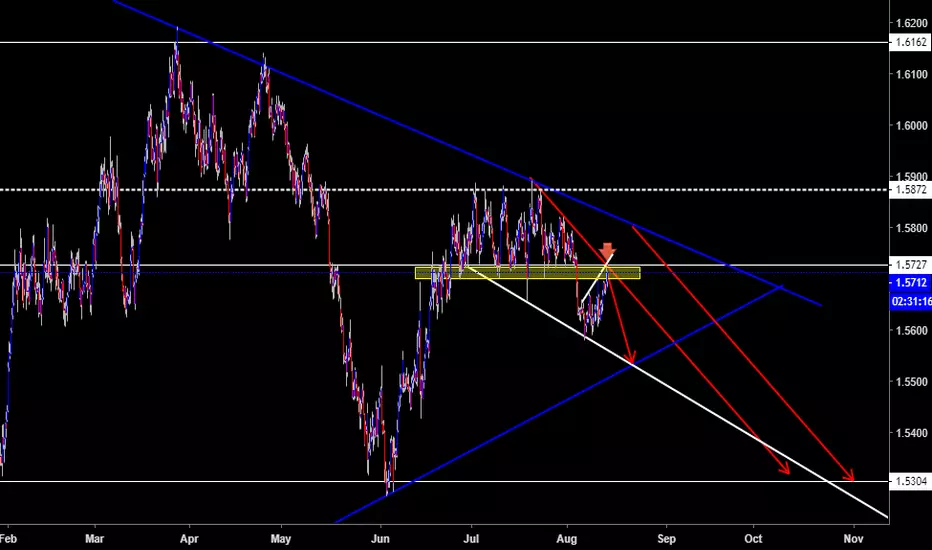This screenshot has height=550, width=932.
Task: Click the Jun label on the time axis
Action: [380, 539]
